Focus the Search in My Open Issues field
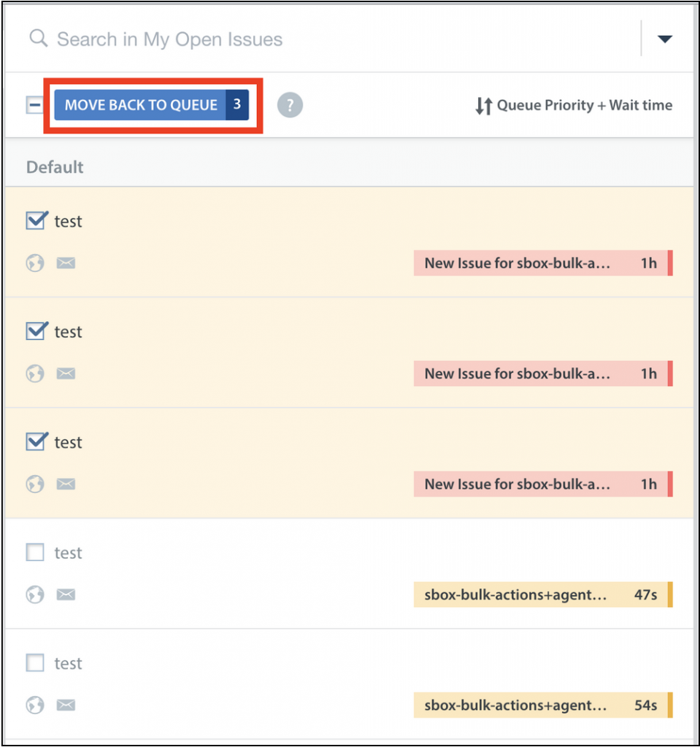 pos(334,39)
